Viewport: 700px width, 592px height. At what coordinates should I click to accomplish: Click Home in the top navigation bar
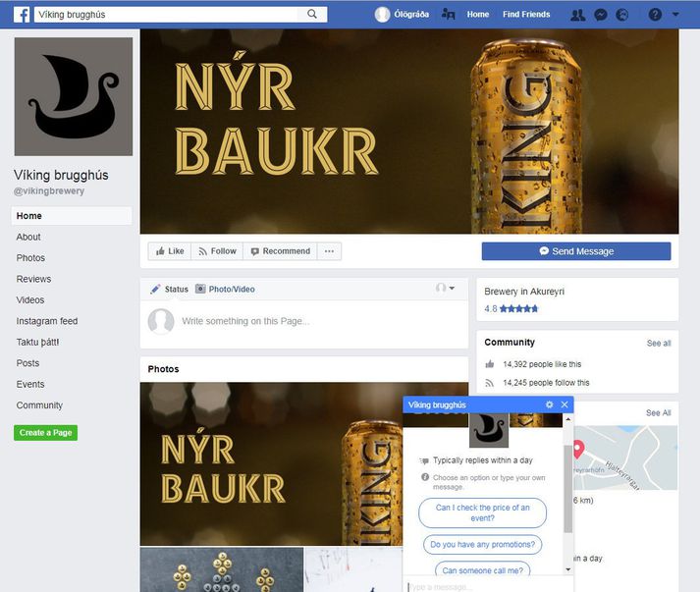pyautogui.click(x=478, y=15)
